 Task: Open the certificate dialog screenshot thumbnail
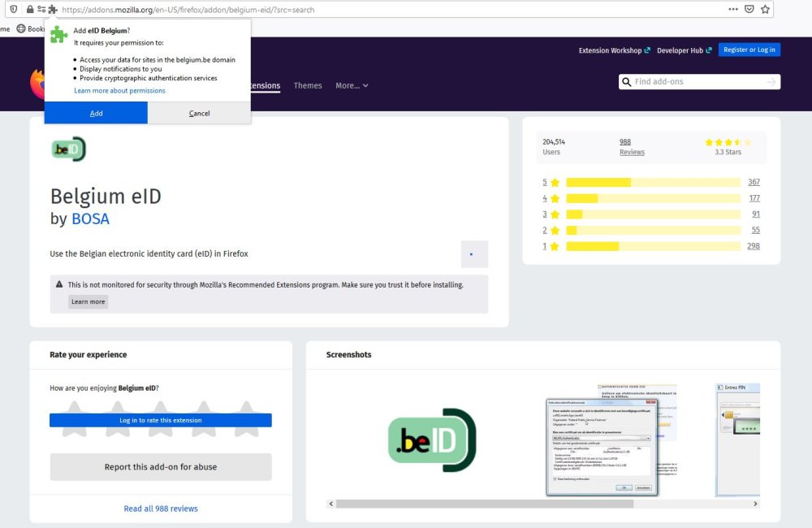[611, 440]
